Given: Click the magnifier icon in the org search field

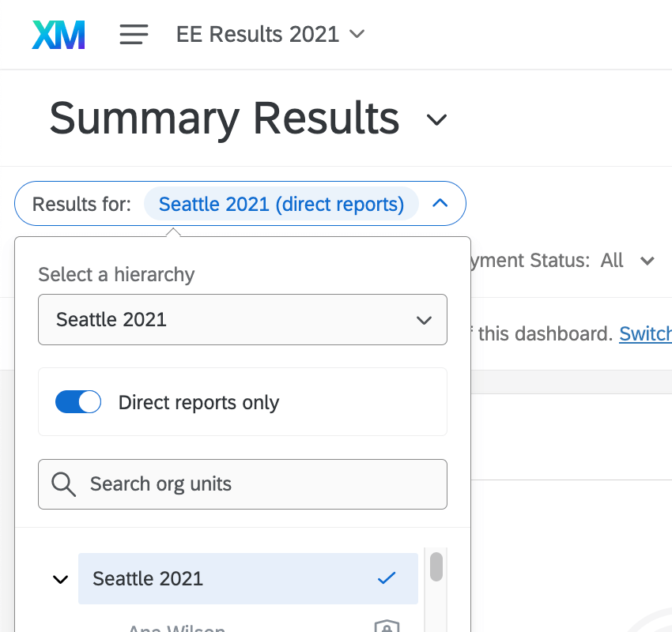Looking at the screenshot, I should (x=62, y=483).
